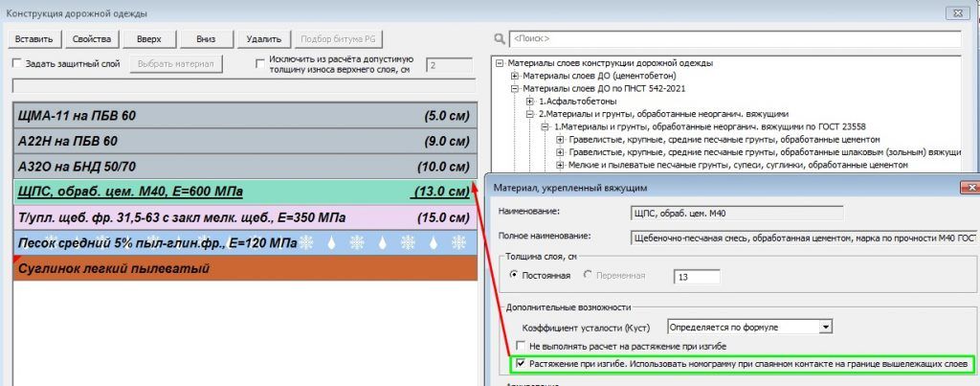The height and width of the screenshot is (386, 980).
Task: Click Выбрать материал button
Action: 176,64
